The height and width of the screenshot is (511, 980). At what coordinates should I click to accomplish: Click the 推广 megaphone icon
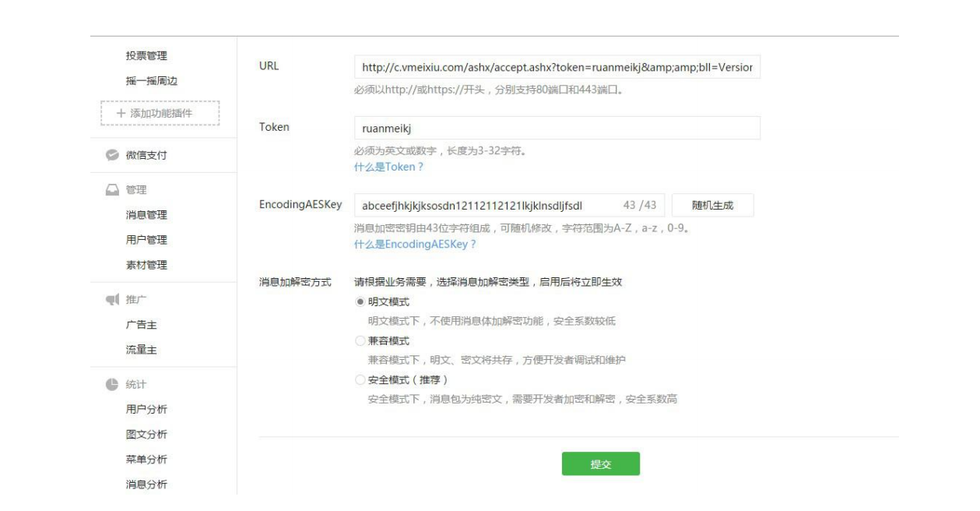point(111,300)
